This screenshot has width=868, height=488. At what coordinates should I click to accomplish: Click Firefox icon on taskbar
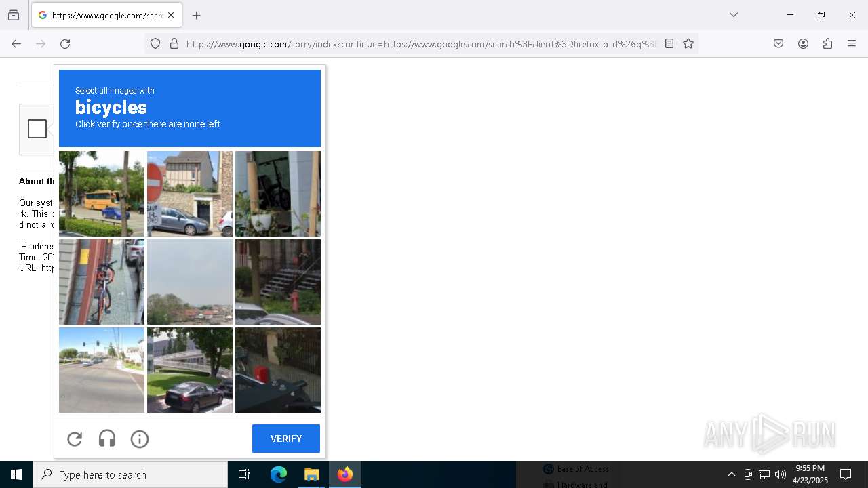(x=345, y=474)
